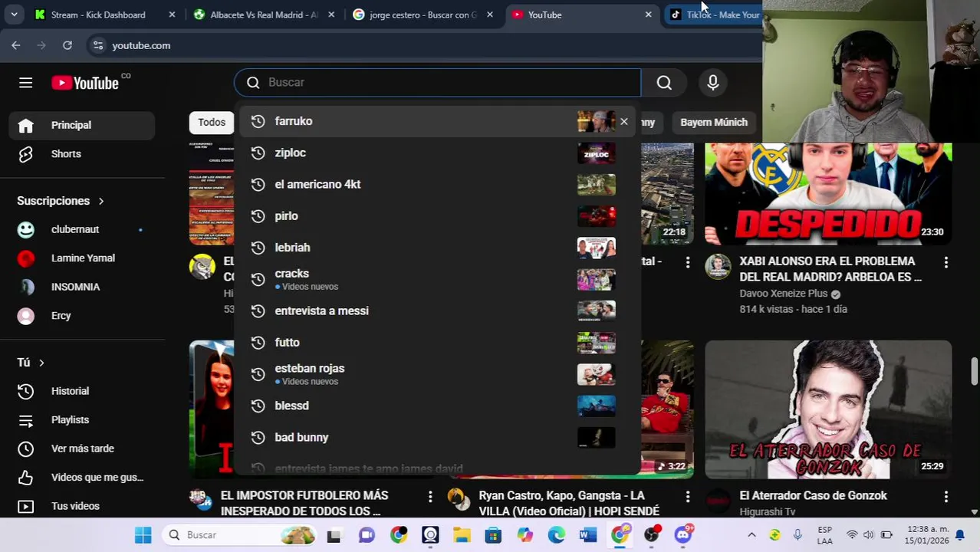The height and width of the screenshot is (552, 980).
Task: Open the 'DESPEDIDO' Xabi Alonso video thumbnail
Action: tap(828, 193)
